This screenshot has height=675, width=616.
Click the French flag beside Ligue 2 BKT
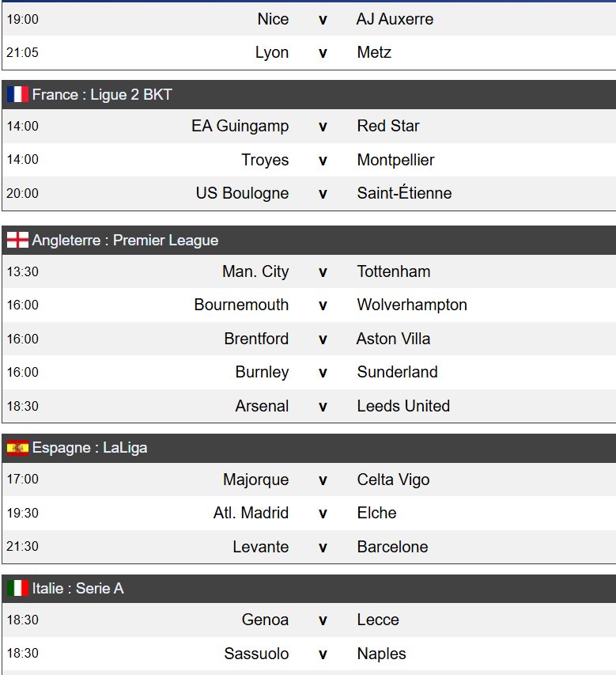(17, 95)
